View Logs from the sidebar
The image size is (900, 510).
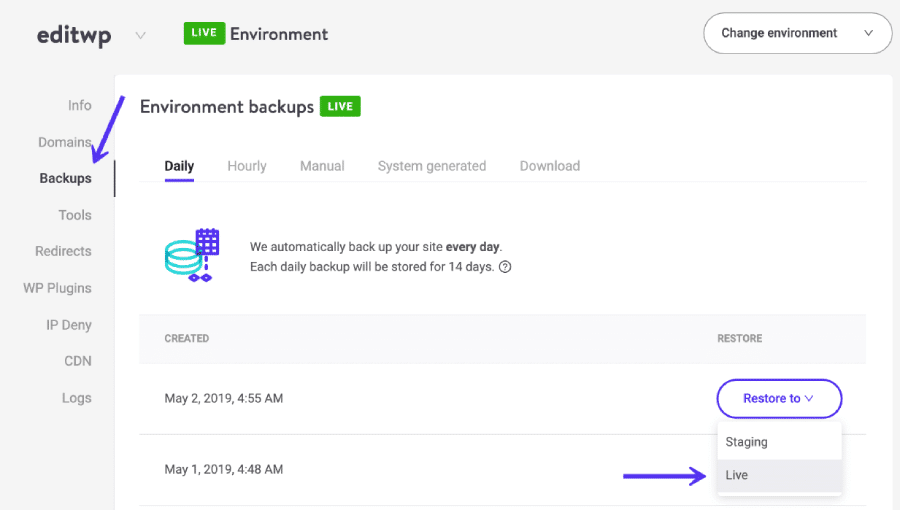click(76, 398)
